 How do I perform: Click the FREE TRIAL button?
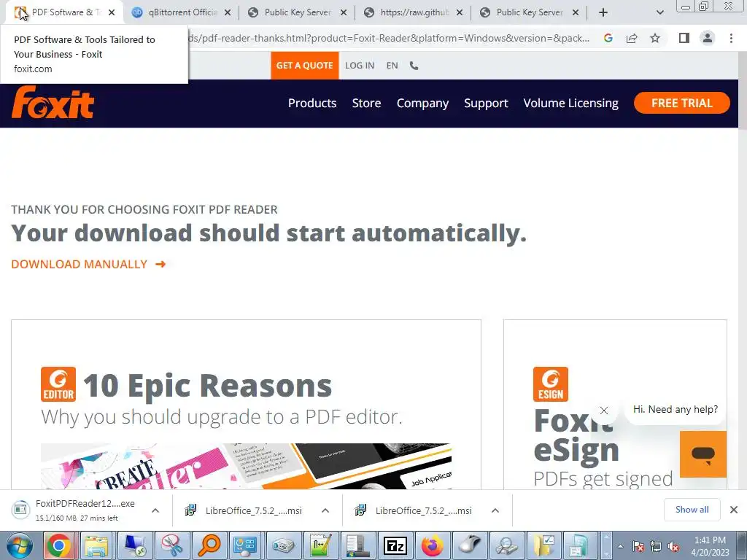point(682,103)
